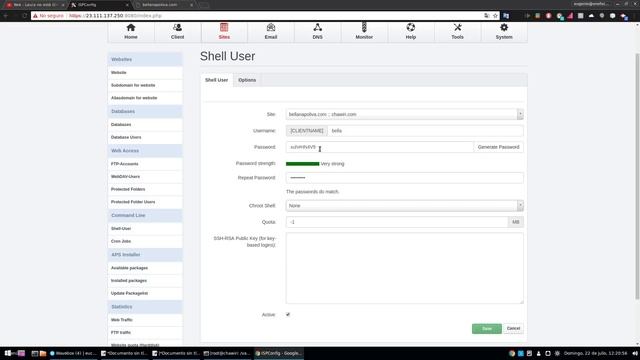Click the Username input field
Viewport: 640px width, 360px height.
[425, 131]
